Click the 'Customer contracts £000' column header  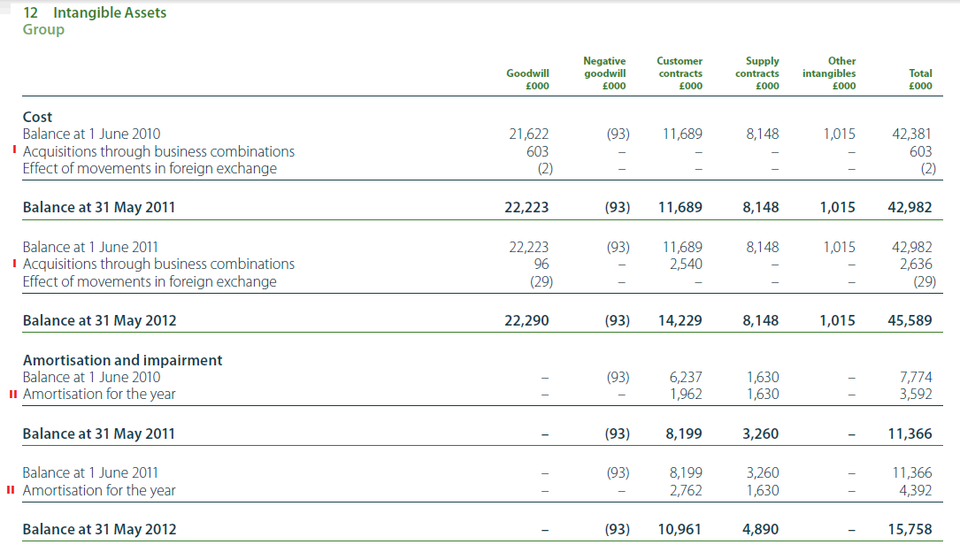coord(680,73)
